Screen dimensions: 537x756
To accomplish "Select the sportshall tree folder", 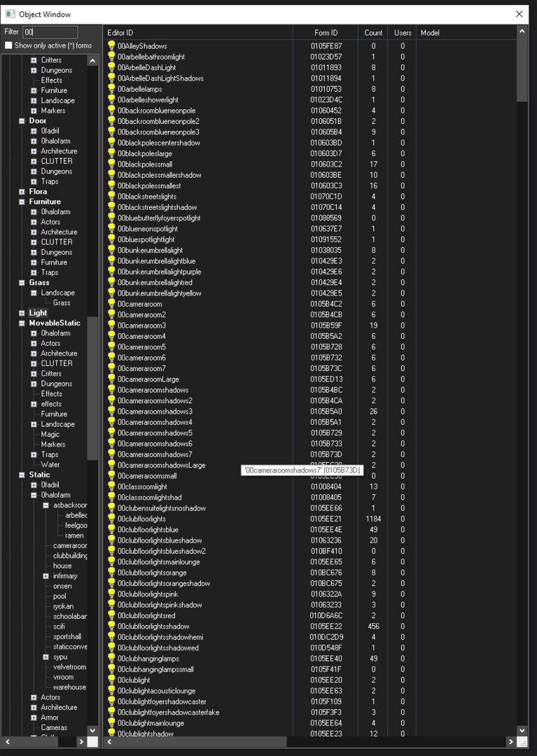I will pyautogui.click(x=67, y=636).
